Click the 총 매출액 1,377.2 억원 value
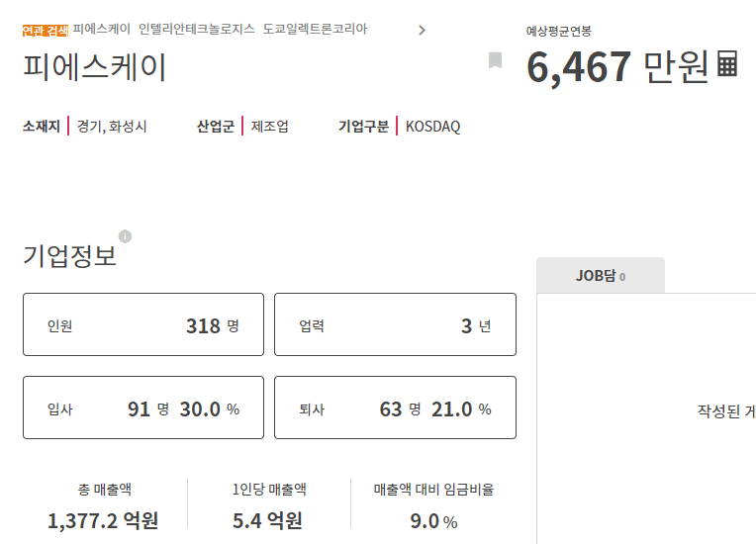756x544 pixels. point(103,521)
